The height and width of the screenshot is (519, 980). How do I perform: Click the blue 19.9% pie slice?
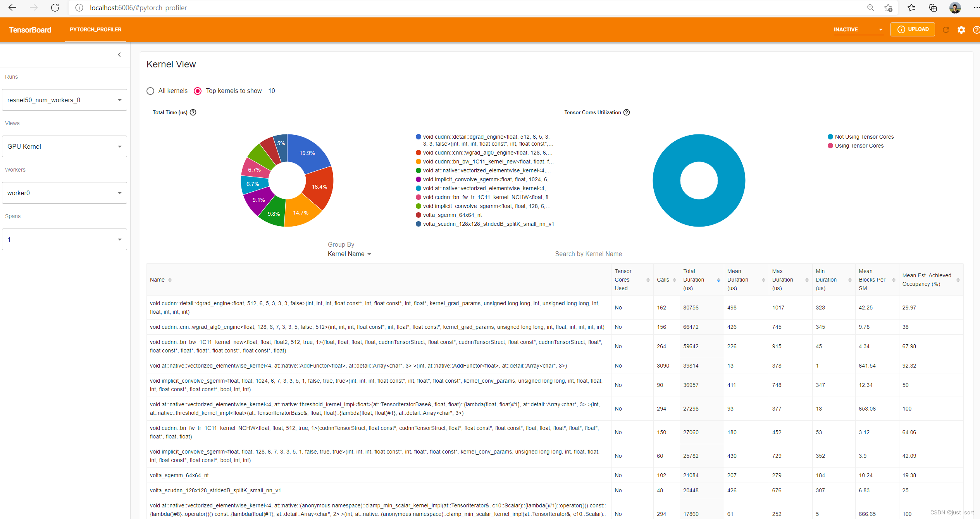[308, 153]
